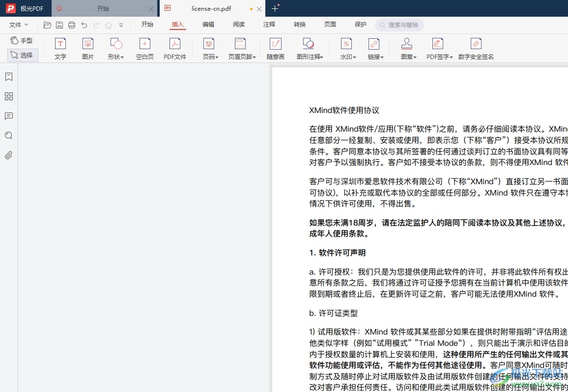568x392 pixels.
Task: Open the attachments paperclip panel
Action: pos(9,155)
